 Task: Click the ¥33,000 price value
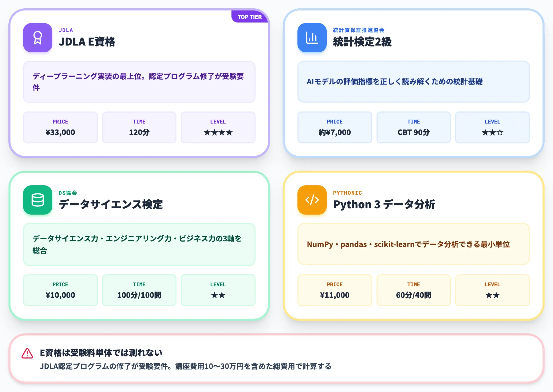pyautogui.click(x=60, y=132)
